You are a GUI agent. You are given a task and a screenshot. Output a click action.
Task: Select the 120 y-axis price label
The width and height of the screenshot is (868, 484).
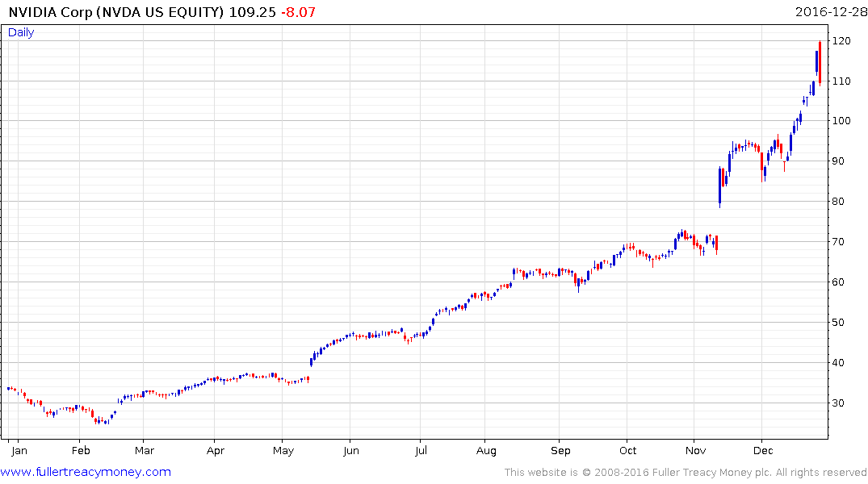841,41
